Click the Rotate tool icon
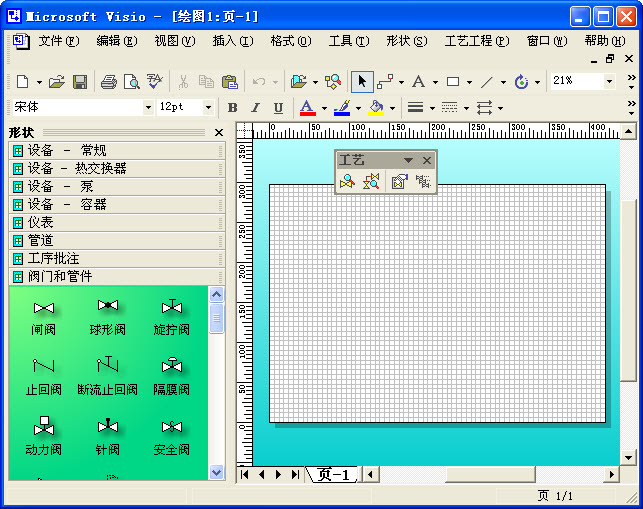The height and width of the screenshot is (509, 643). tap(521, 82)
